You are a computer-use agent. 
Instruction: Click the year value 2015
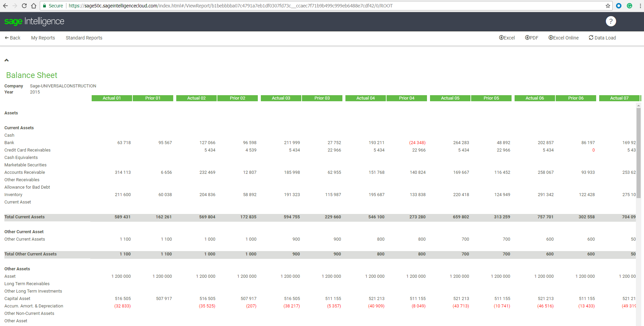tap(35, 92)
